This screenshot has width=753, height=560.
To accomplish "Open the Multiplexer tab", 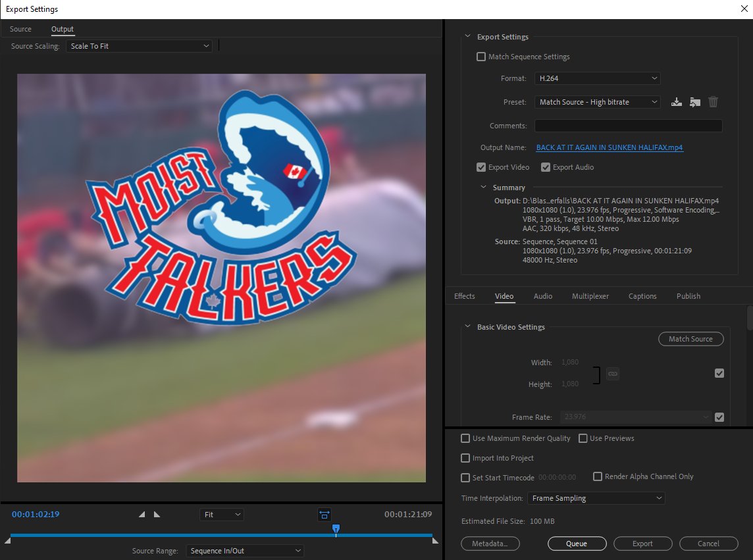I will tap(590, 296).
